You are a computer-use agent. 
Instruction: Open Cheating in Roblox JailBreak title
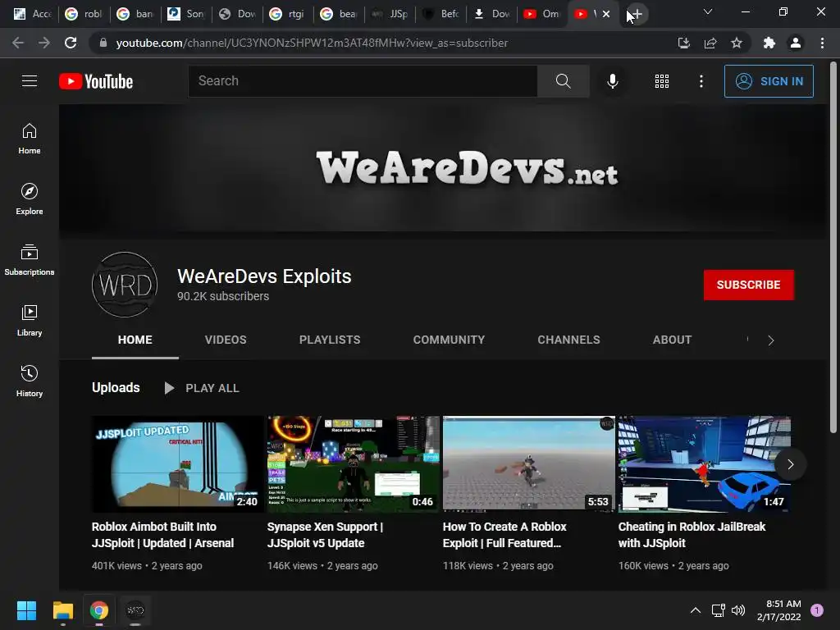tap(692, 535)
